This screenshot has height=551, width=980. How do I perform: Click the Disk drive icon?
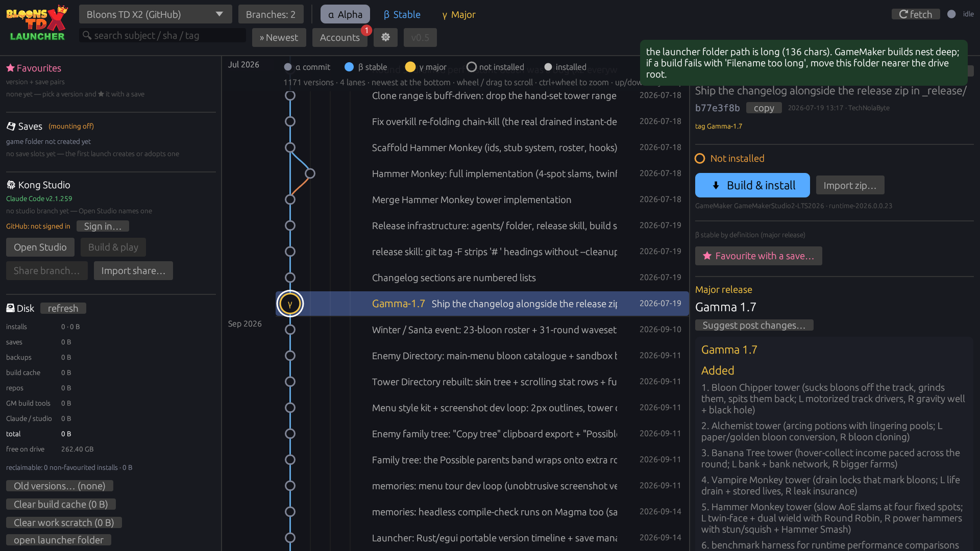click(10, 308)
